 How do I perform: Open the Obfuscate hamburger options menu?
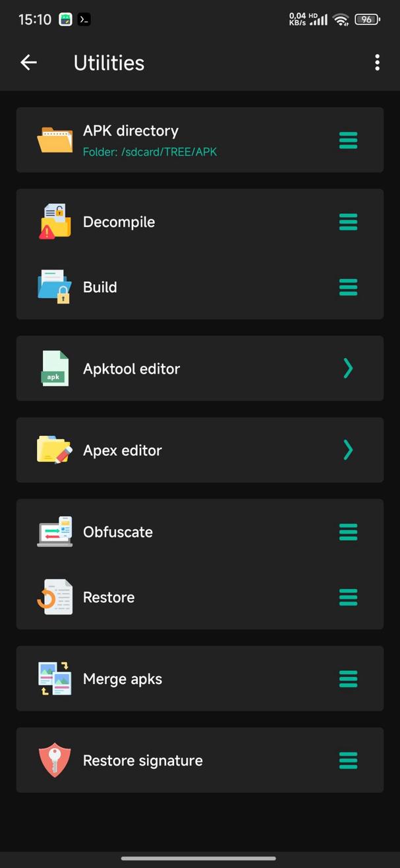(x=348, y=532)
